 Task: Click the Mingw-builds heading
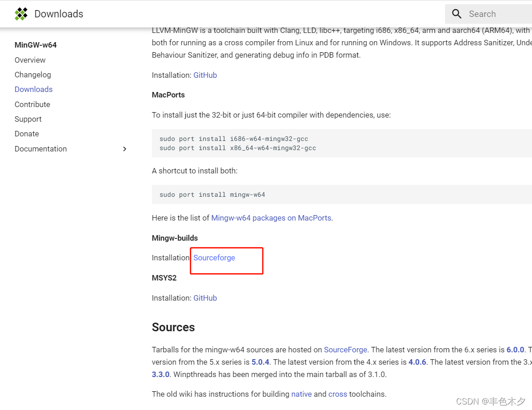(x=175, y=238)
